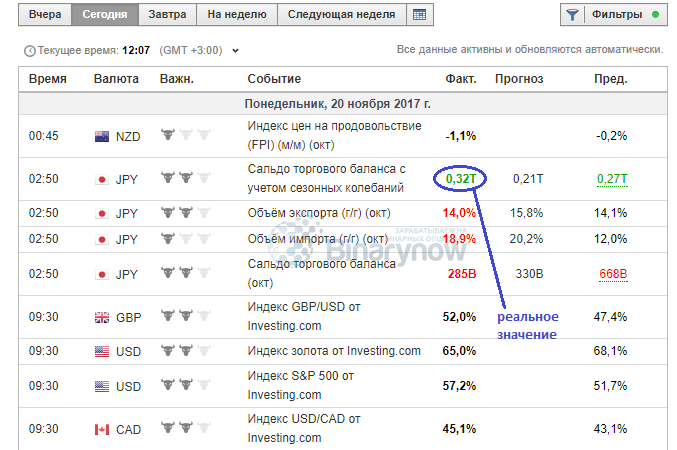Open Сальдо торгового баланса (окт) event
677x450 pixels.
(x=322, y=273)
